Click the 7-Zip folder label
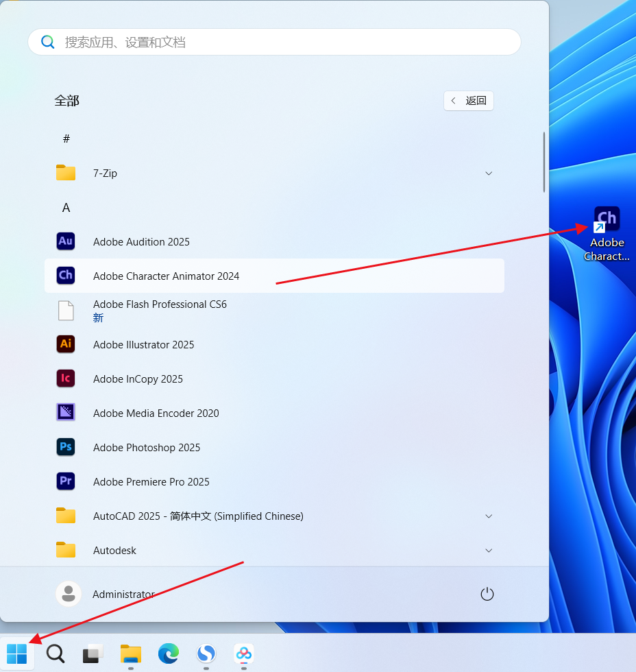This screenshot has width=636, height=672. 105,173
